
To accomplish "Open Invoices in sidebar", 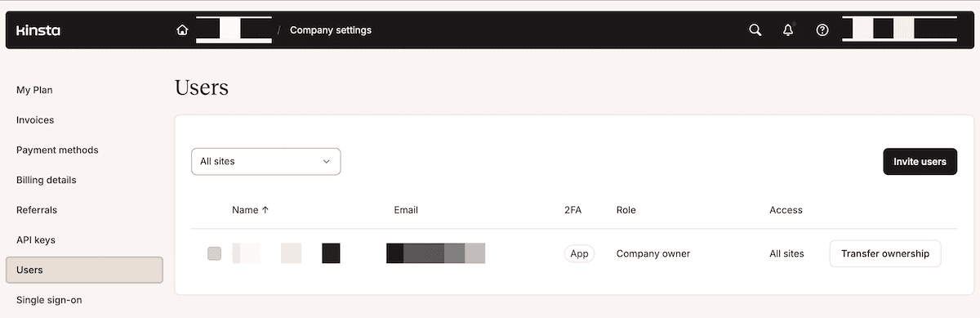I will tap(35, 120).
